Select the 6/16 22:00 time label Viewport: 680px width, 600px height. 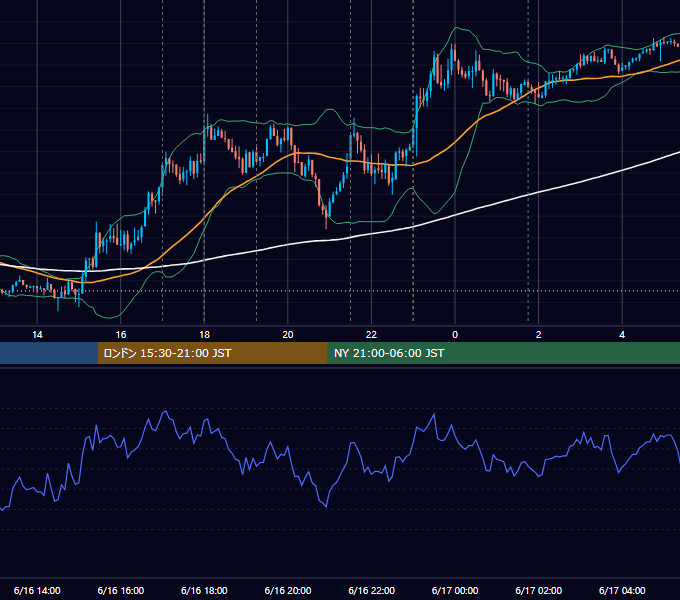tap(371, 590)
